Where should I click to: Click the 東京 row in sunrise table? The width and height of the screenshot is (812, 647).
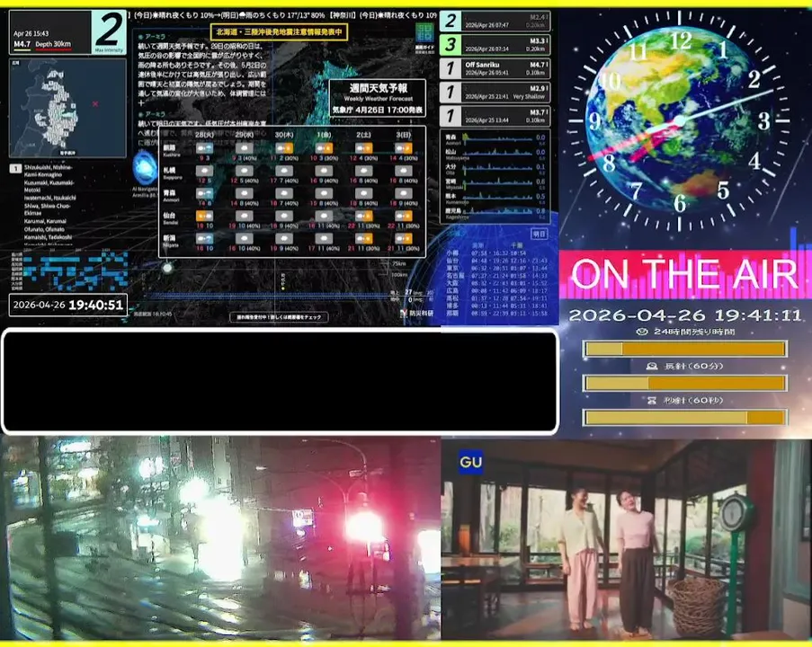496,268
